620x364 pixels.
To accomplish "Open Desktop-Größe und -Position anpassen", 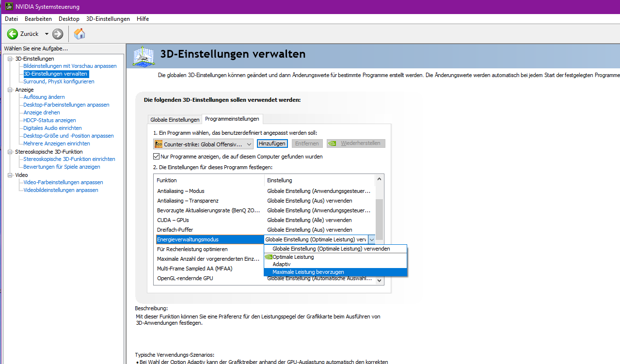I will [x=68, y=136].
